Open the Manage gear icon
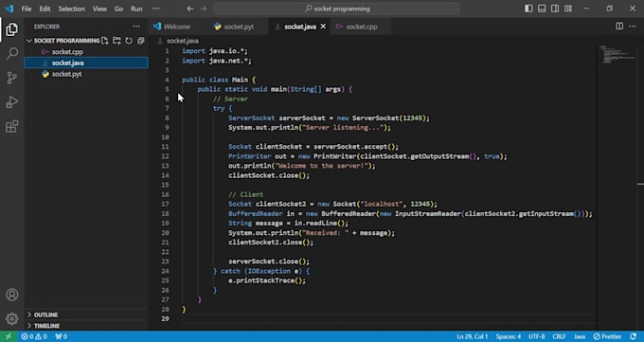 click(x=12, y=318)
